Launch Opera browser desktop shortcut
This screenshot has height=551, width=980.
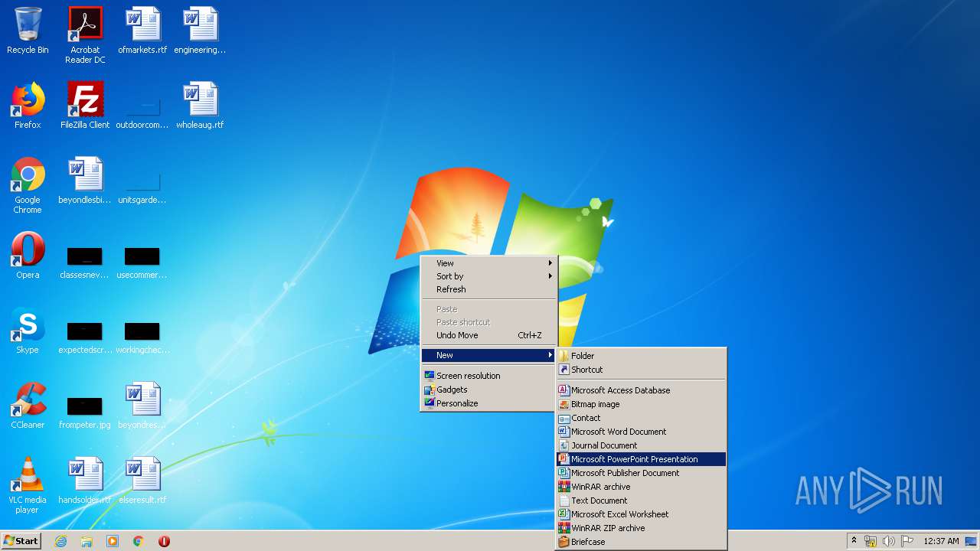pos(28,256)
